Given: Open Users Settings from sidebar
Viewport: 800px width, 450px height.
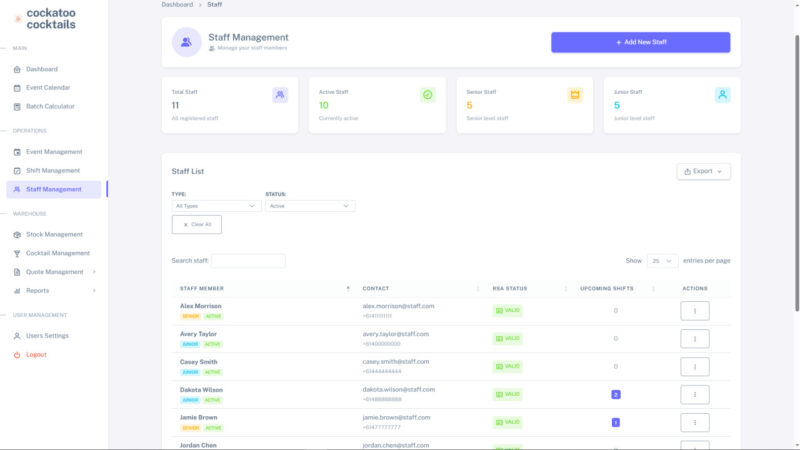Looking at the screenshot, I should coord(47,336).
